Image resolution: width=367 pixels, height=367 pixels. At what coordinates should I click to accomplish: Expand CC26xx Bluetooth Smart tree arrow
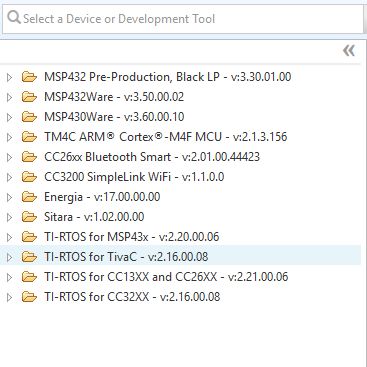(x=9, y=157)
